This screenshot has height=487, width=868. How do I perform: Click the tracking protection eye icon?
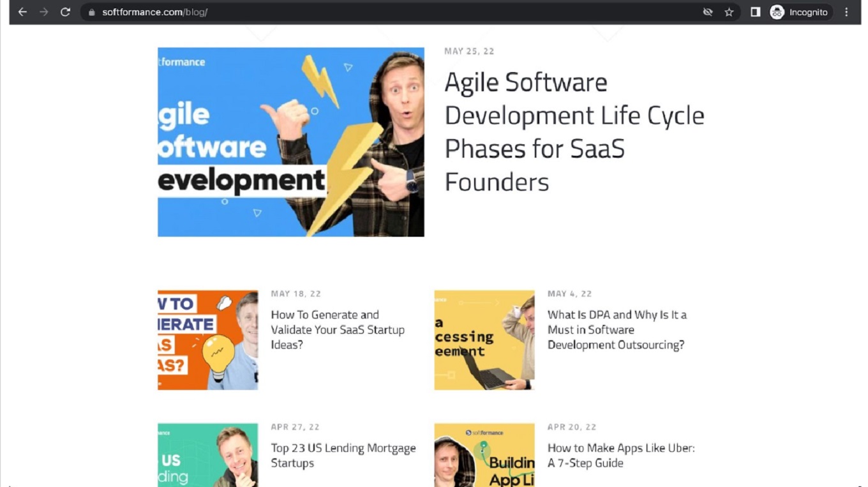coord(707,12)
